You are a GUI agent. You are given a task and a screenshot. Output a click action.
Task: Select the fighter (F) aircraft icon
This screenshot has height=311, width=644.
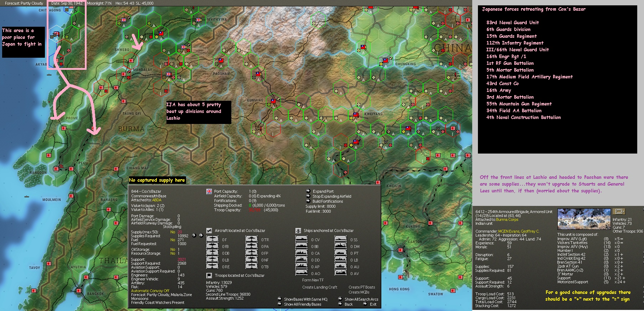(x=212, y=239)
